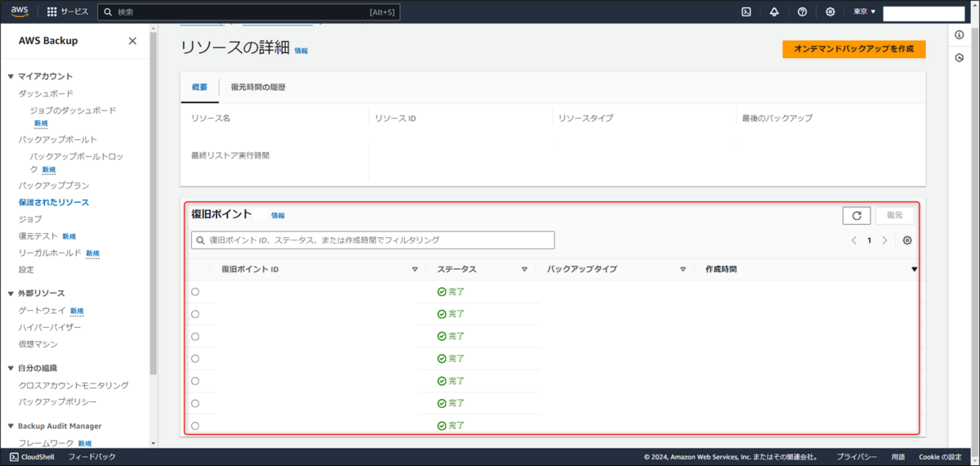
Task: Select the seventh recovery point radio button
Action: point(195,425)
